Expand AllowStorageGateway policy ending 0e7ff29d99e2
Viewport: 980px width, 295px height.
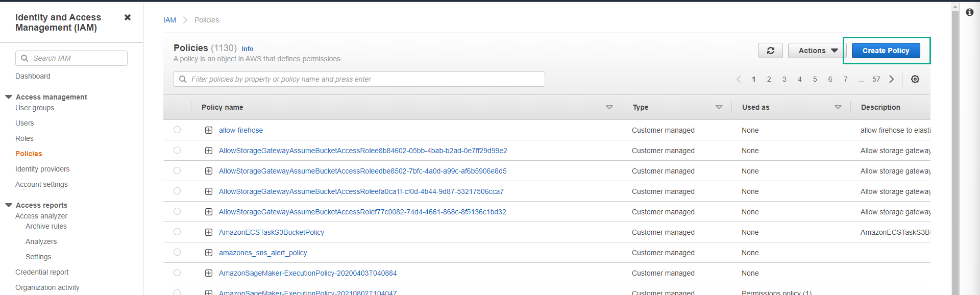coord(209,151)
